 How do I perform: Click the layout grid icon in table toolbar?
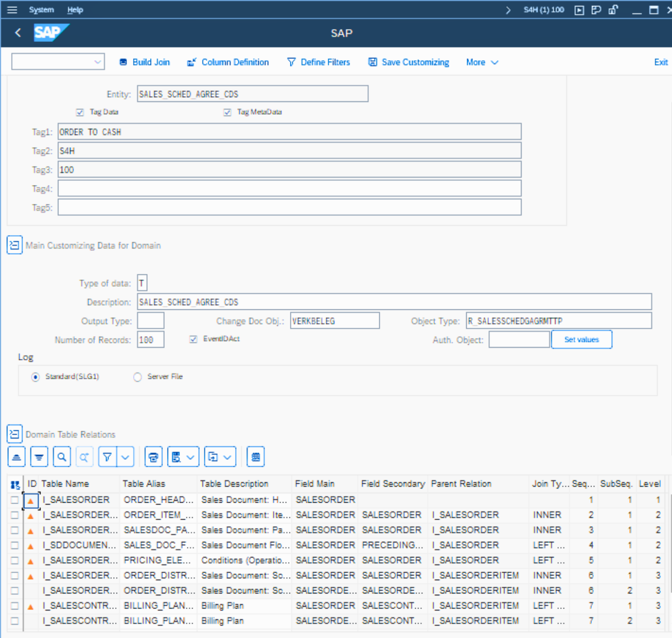(255, 457)
